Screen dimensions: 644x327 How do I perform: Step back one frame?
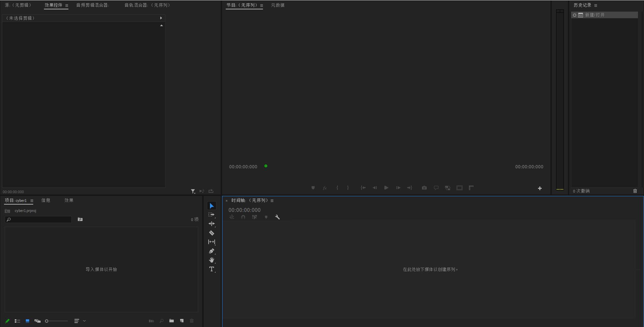[x=375, y=188]
